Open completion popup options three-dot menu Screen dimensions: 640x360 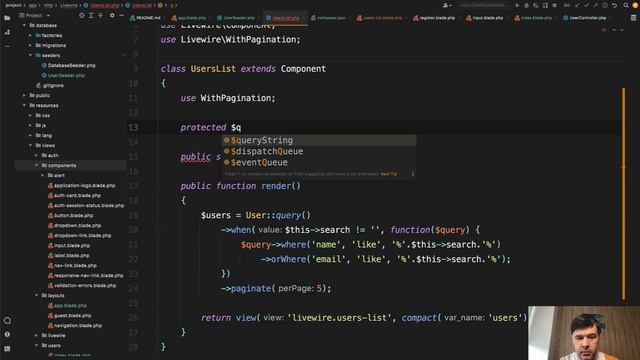pos(413,174)
